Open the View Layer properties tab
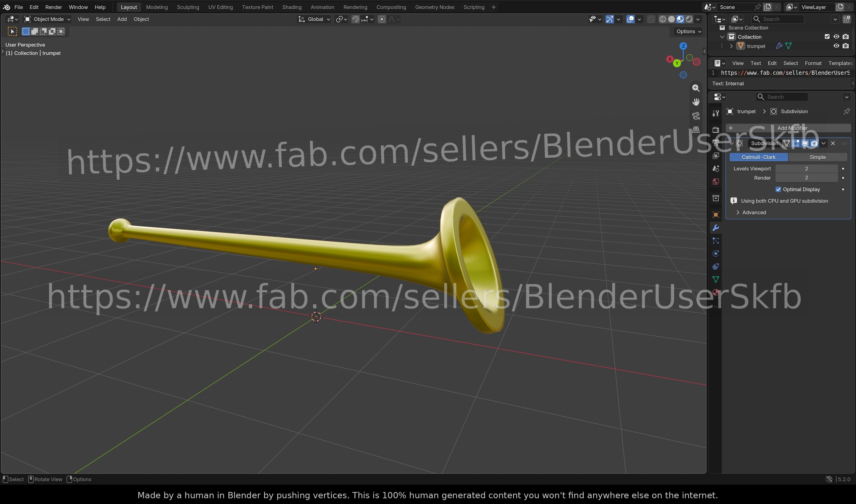This screenshot has width=856, height=504. [716, 155]
